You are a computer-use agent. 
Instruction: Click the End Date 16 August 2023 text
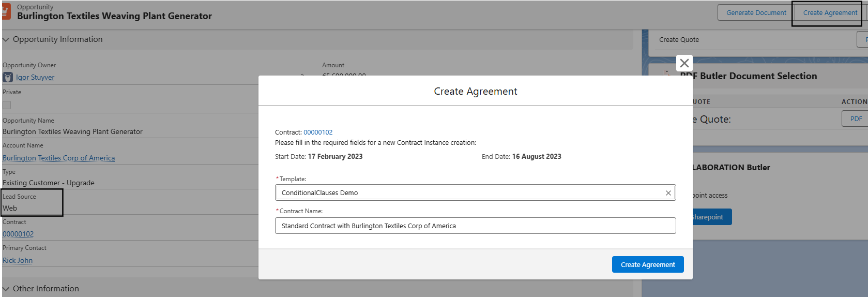point(522,157)
